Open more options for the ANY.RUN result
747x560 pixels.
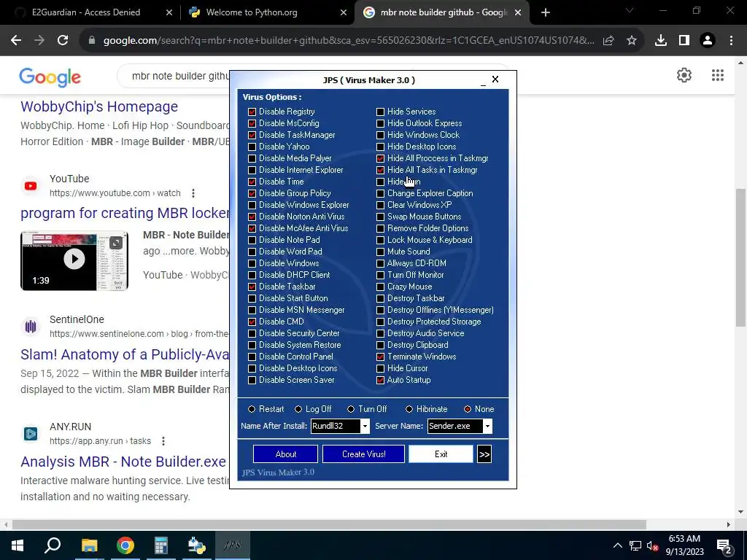(163, 441)
